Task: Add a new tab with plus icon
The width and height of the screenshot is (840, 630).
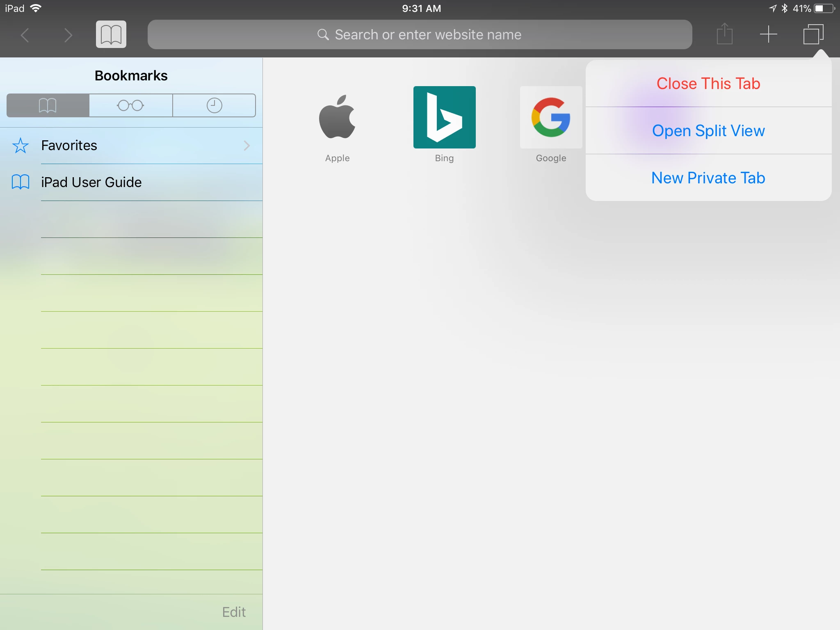Action: coord(769,34)
